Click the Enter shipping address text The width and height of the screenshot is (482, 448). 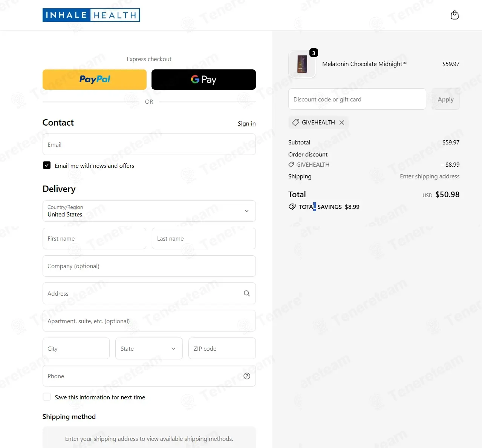[x=430, y=176]
